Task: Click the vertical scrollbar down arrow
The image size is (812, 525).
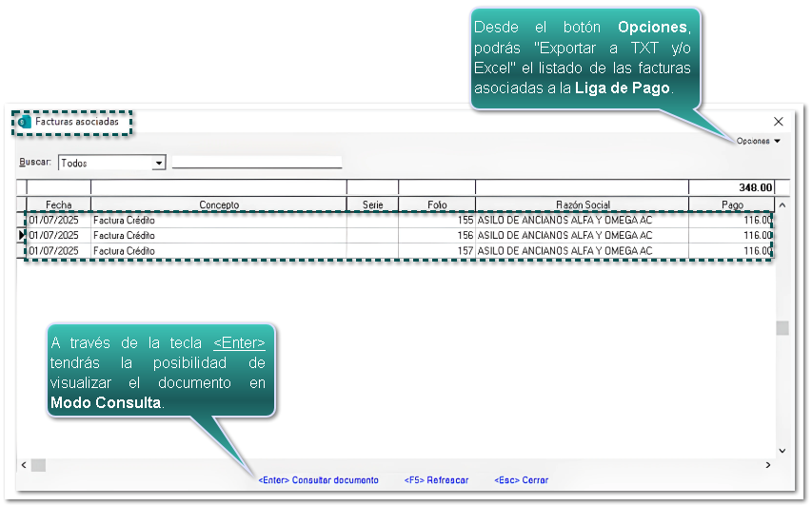Action: [782, 450]
